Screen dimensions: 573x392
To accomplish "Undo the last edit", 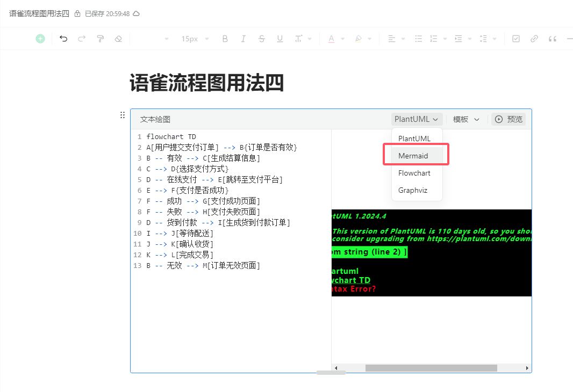I will pos(63,39).
